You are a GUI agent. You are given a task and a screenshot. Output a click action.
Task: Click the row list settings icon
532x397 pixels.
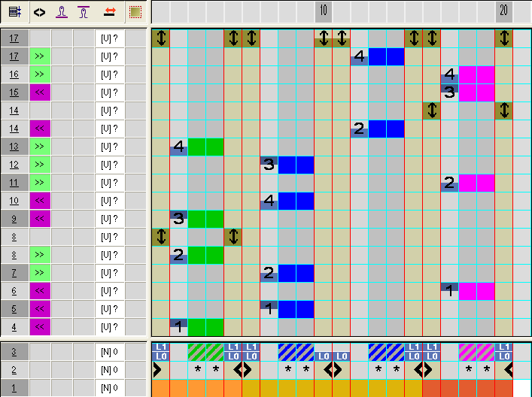click(14, 12)
